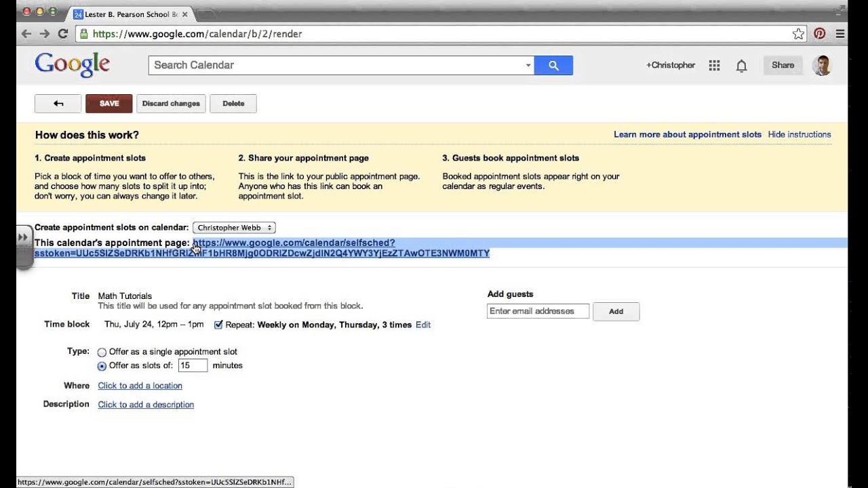Viewport: 868px width, 488px height.
Task: Click the Thu, July 24, 12pm – 1pm time block
Action: point(154,325)
